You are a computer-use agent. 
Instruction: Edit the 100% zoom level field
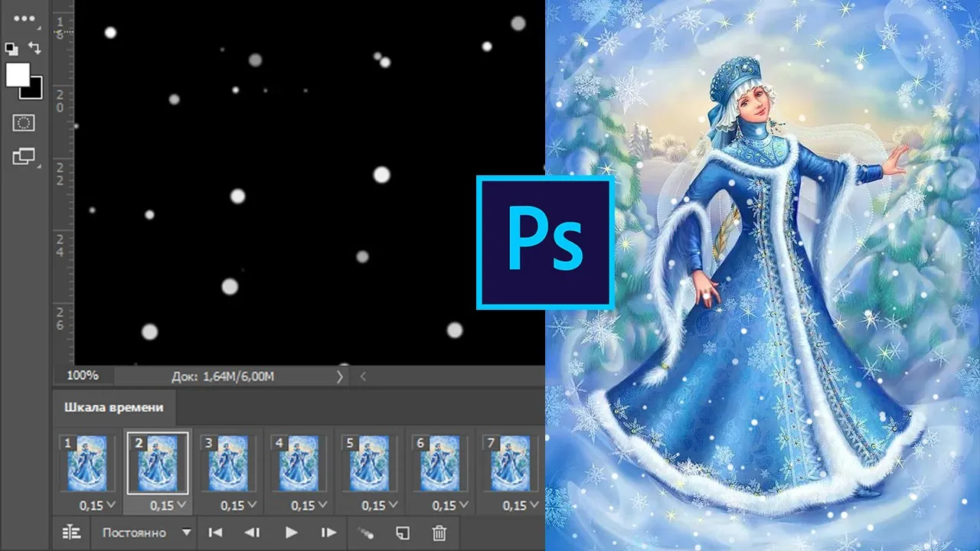(x=83, y=376)
